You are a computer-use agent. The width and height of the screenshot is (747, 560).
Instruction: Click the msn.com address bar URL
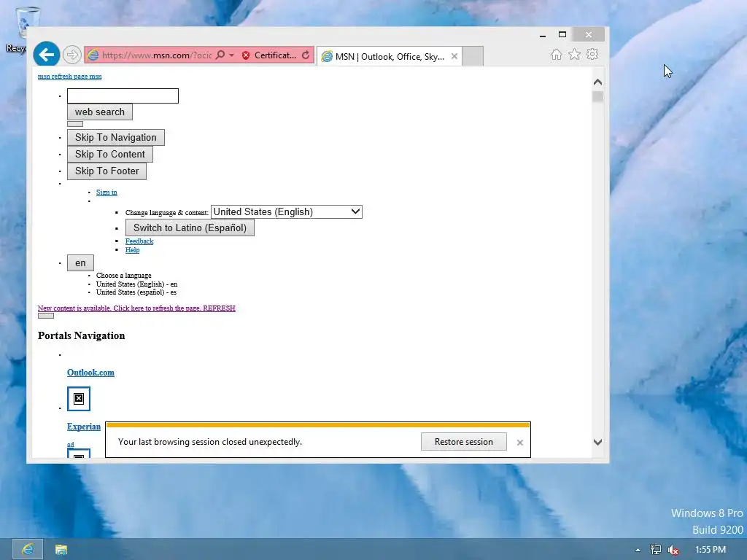pos(156,55)
